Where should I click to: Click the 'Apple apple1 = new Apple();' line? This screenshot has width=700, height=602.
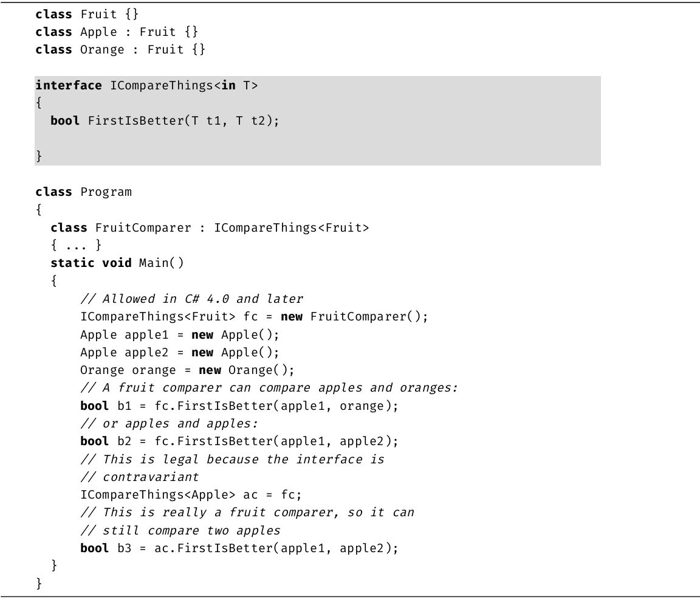179,334
